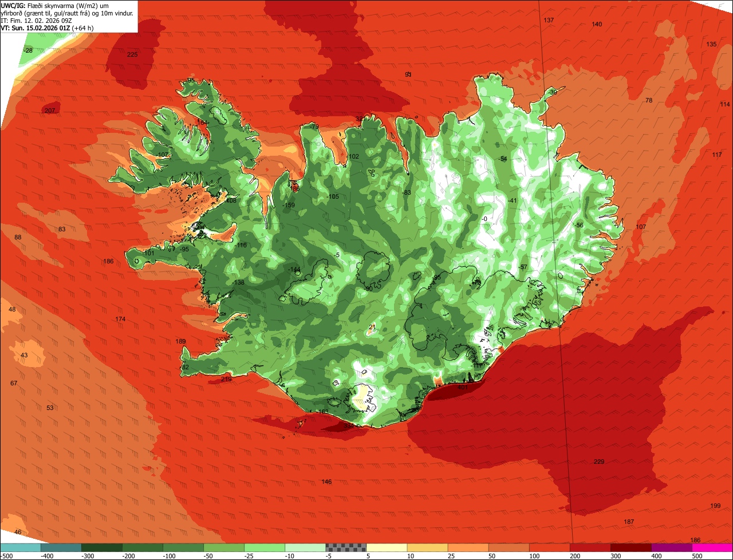Click the -39 value in the northeast corner
733x560 pixels.
[x=552, y=92]
